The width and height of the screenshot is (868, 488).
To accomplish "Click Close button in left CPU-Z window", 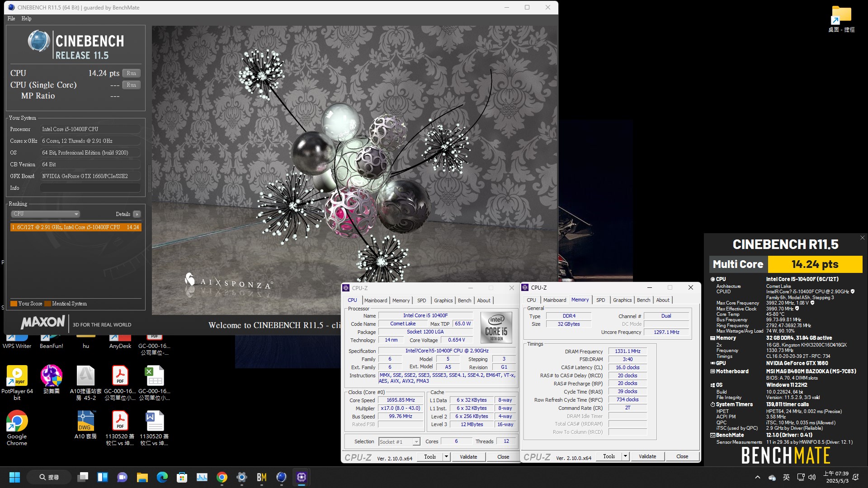I will (503, 457).
